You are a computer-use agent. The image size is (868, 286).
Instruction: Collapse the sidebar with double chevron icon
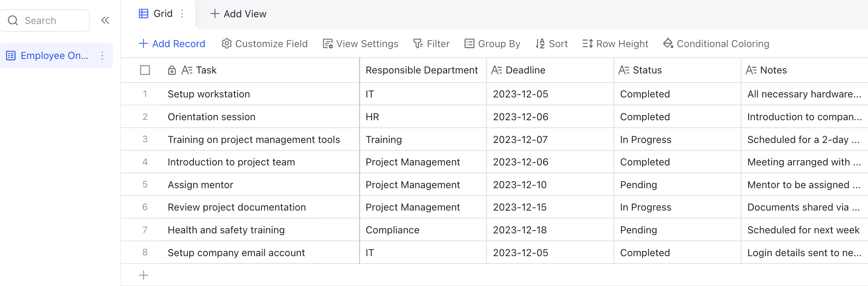[x=105, y=20]
